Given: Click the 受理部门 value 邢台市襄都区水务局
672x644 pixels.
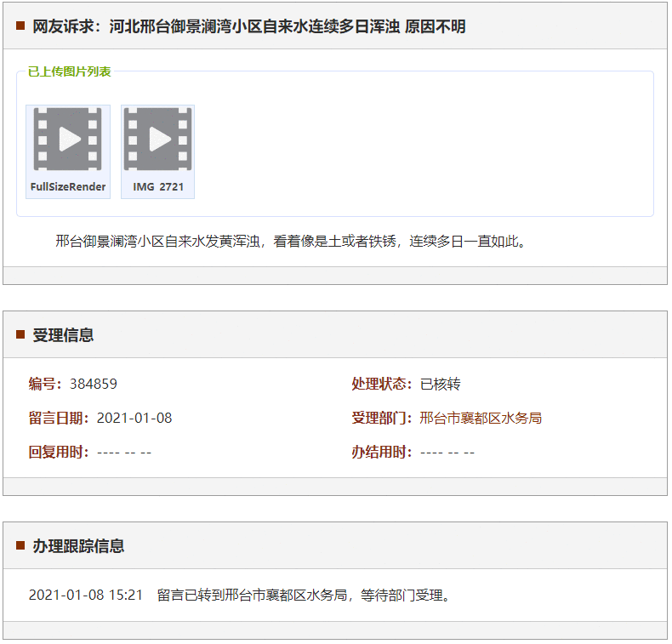Looking at the screenshot, I should click(481, 418).
